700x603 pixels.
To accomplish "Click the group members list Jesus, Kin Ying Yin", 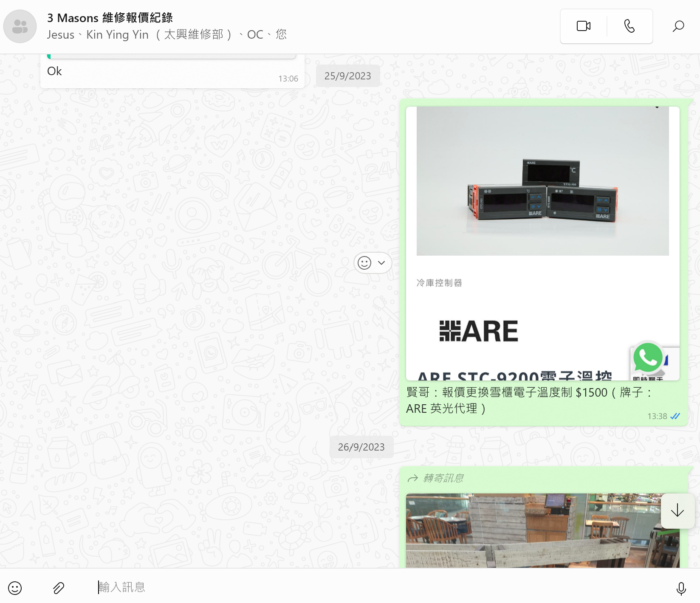I will coord(167,34).
